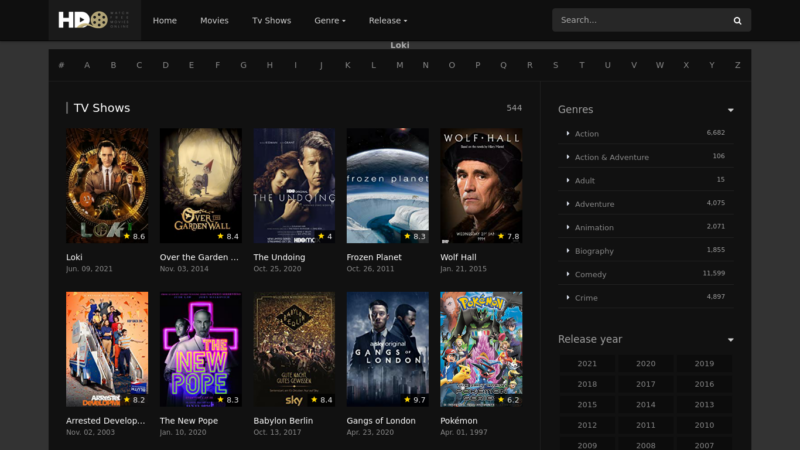Choose release year 2017
Image resolution: width=800 pixels, height=450 pixels.
645,384
